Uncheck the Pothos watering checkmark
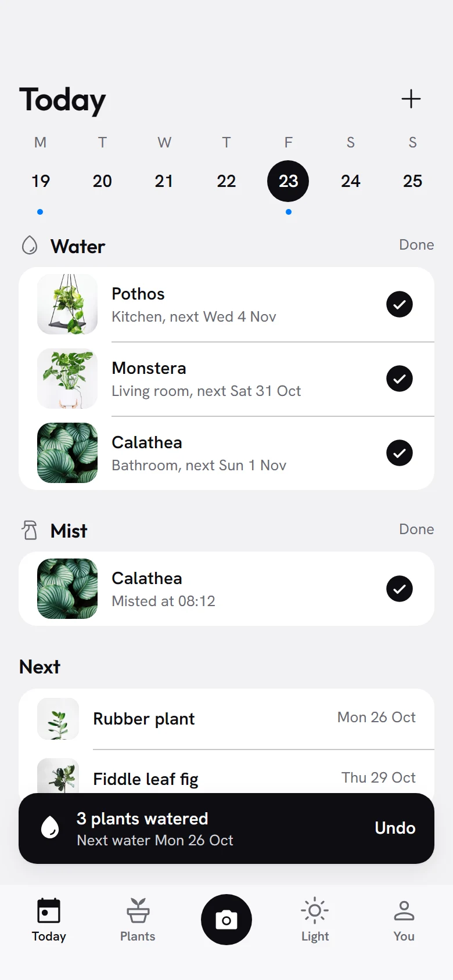Screen dimensions: 453x980 (400, 304)
